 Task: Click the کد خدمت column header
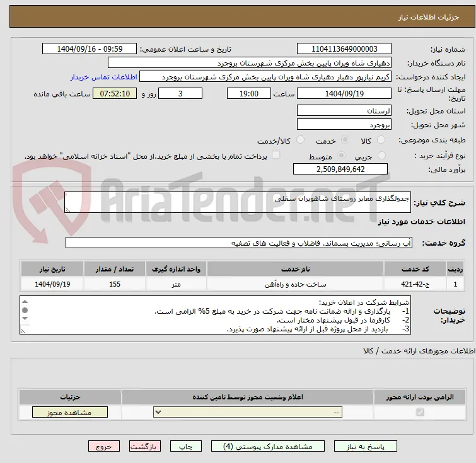[x=415, y=269]
